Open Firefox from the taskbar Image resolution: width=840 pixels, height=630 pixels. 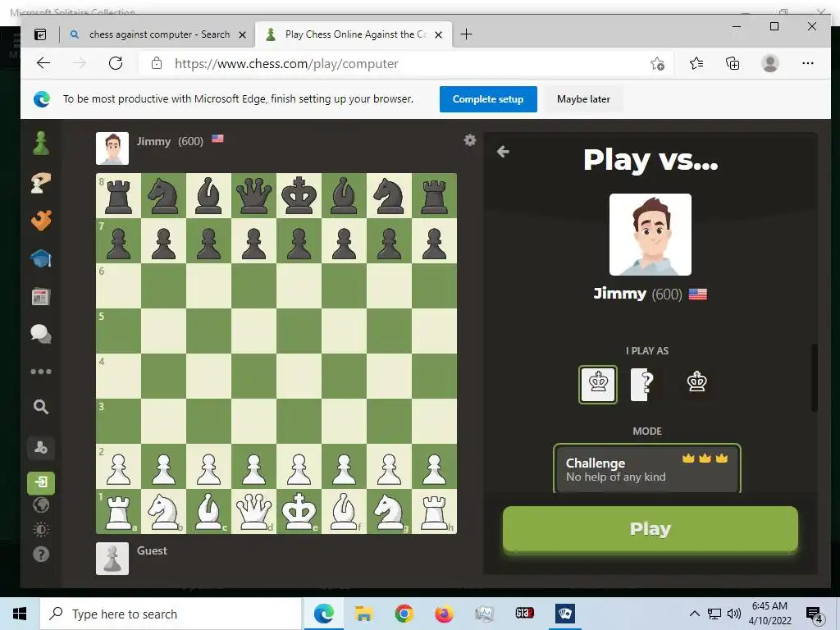click(444, 614)
